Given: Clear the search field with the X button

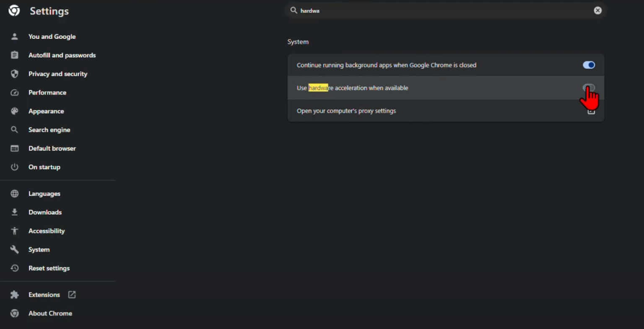Looking at the screenshot, I should (x=597, y=10).
